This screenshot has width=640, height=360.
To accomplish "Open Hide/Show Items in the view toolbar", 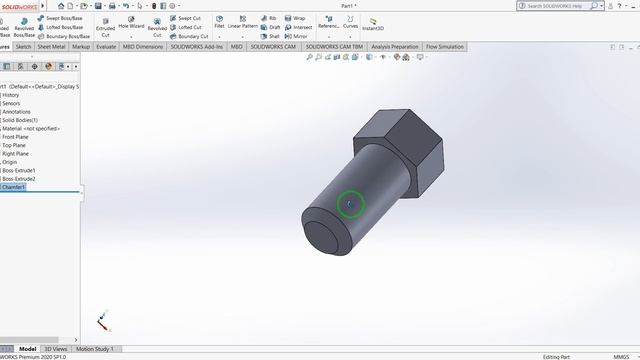I will pos(383,57).
